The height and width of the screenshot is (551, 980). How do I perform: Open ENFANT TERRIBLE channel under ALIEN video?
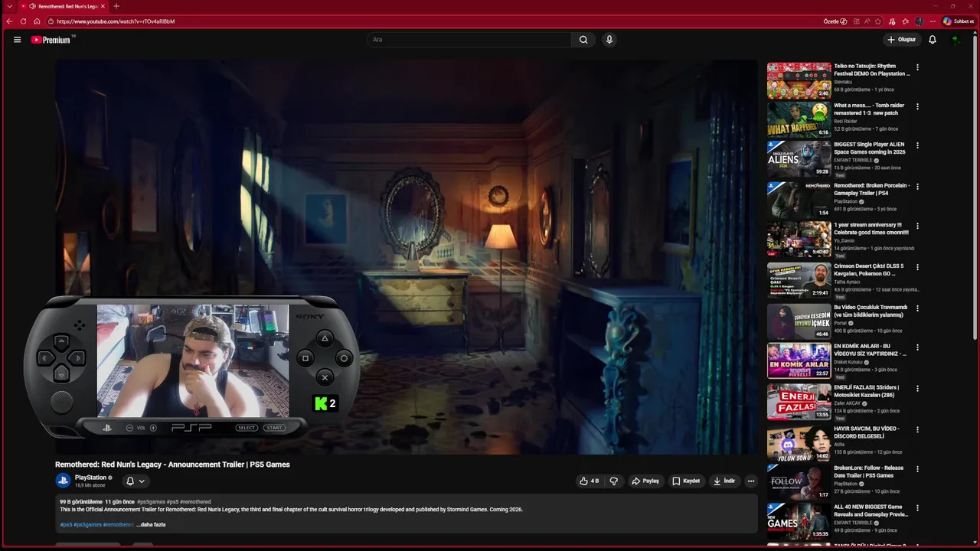pos(854,160)
